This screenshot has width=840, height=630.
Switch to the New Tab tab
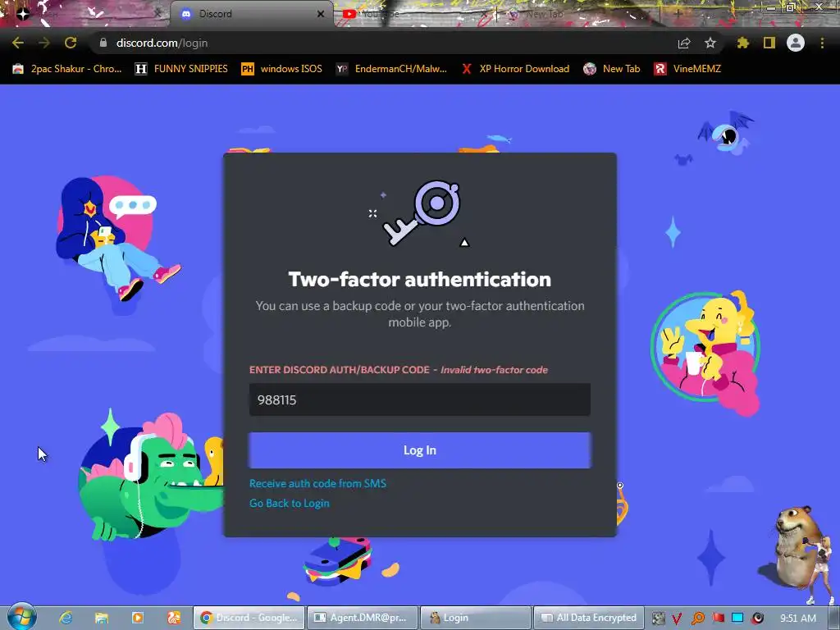[x=578, y=14]
